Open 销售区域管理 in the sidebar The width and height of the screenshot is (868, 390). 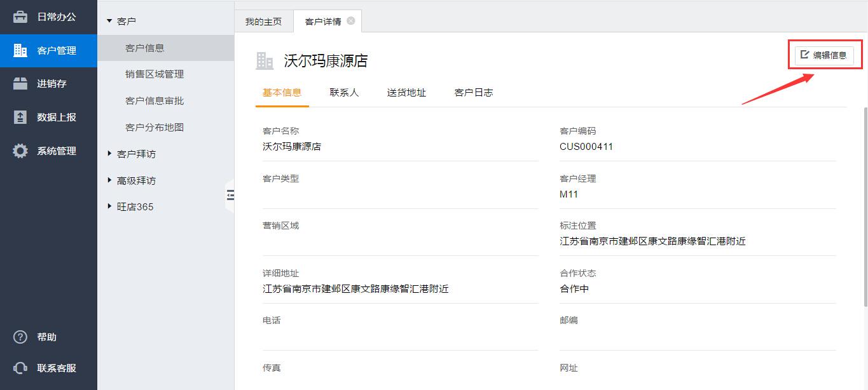(155, 74)
